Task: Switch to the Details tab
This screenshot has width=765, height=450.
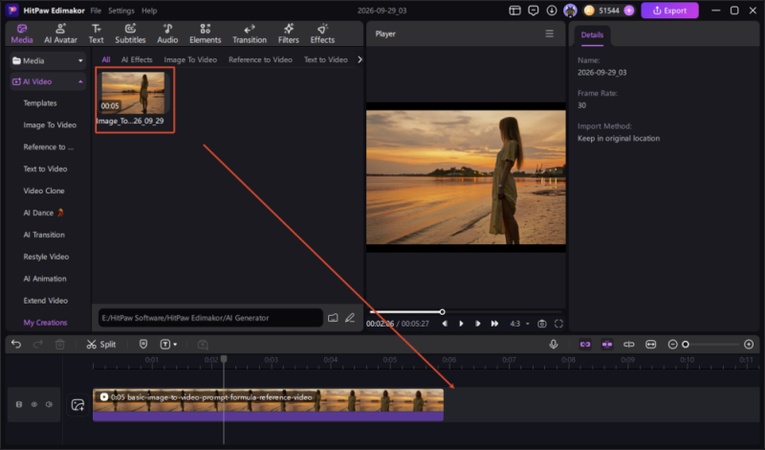Action: (x=592, y=35)
